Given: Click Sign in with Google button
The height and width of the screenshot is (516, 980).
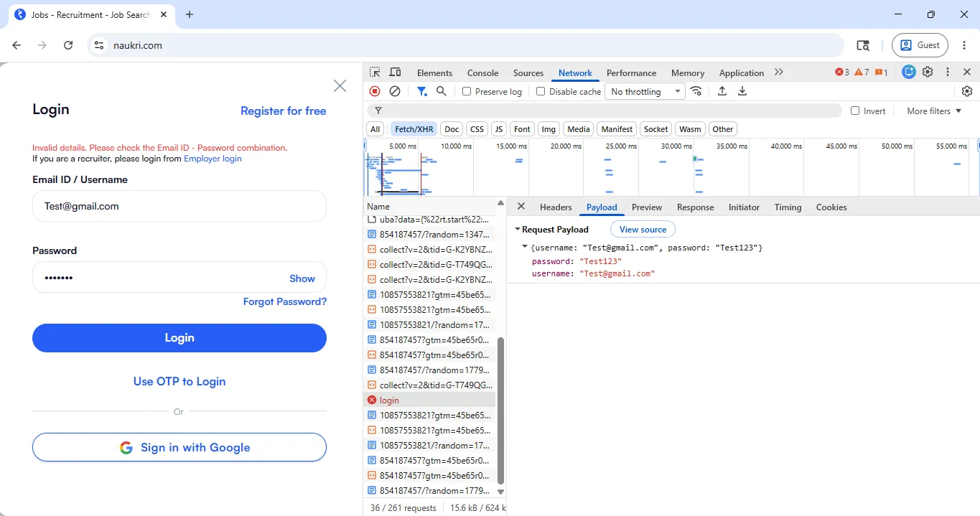Looking at the screenshot, I should pyautogui.click(x=179, y=447).
